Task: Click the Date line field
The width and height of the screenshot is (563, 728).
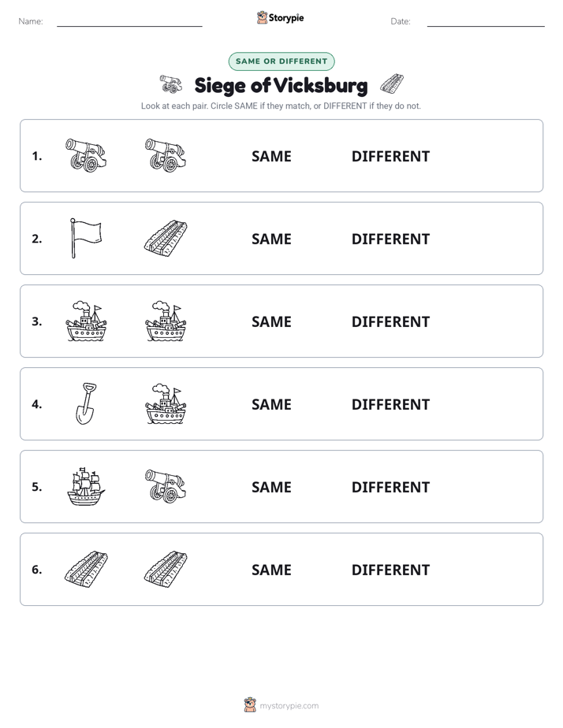Action: pyautogui.click(x=486, y=21)
